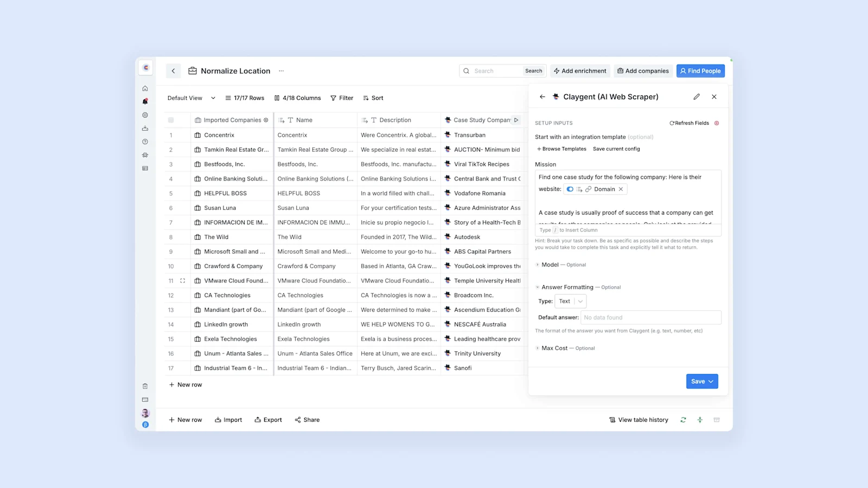The height and width of the screenshot is (488, 868).
Task: Open the Default View dropdown
Action: [191, 98]
